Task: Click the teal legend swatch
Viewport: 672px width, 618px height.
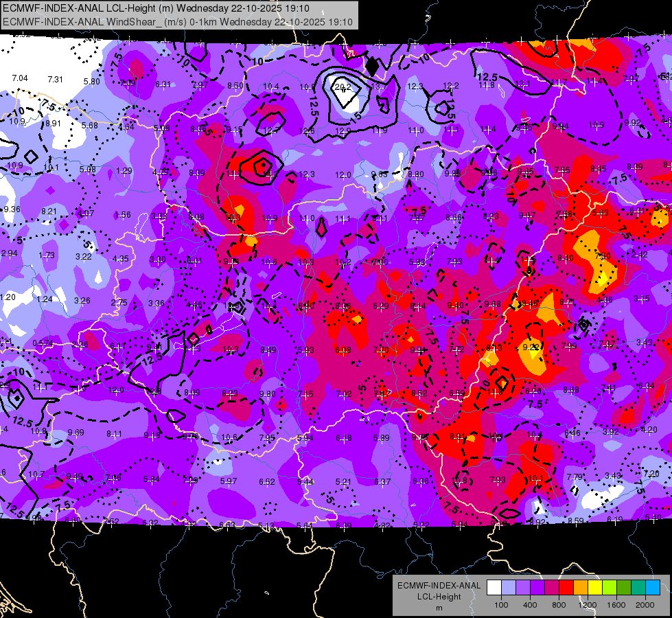Action: point(638,587)
